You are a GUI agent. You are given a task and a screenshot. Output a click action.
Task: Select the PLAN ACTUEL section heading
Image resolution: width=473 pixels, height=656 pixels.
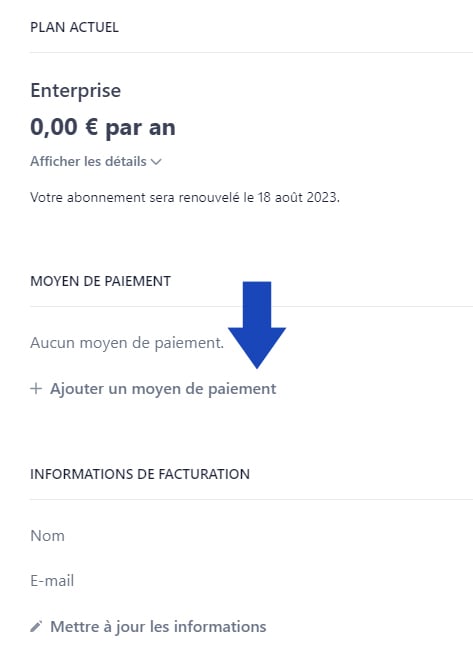(x=74, y=27)
